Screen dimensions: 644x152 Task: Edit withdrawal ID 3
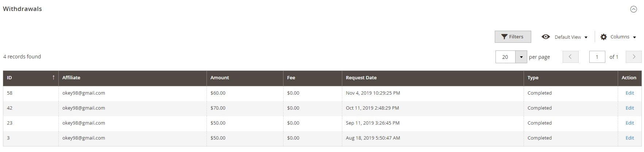[629, 138]
